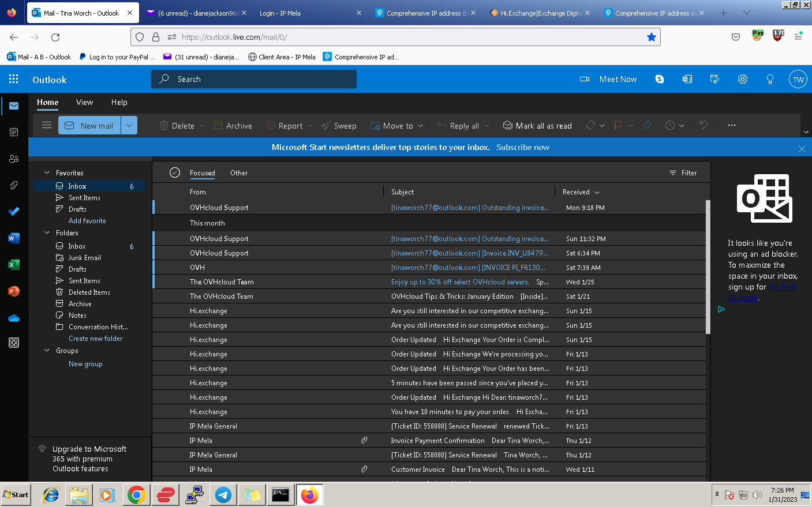The width and height of the screenshot is (812, 507).
Task: Open Telegram from the Windows taskbar
Action: point(223,495)
